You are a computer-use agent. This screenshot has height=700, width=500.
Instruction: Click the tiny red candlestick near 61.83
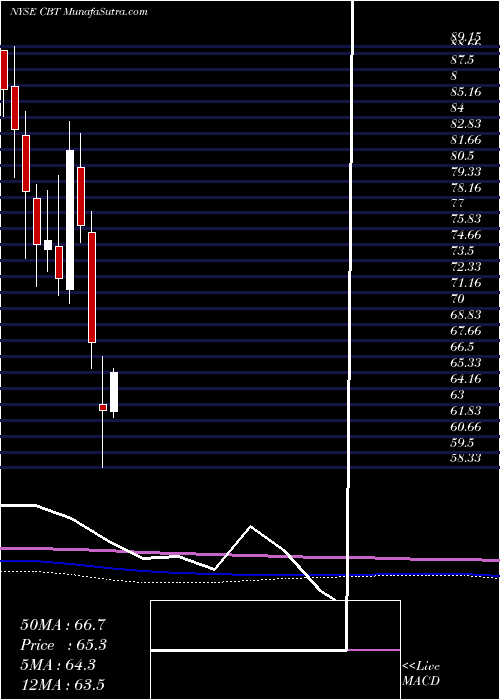click(x=103, y=407)
